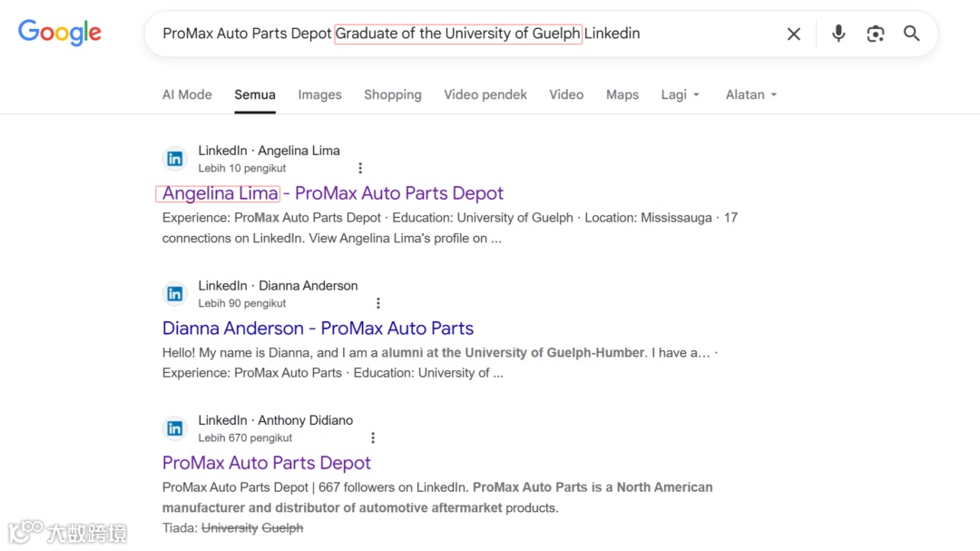This screenshot has width=980, height=551.
Task: Click the magnifying glass search button
Action: point(911,34)
